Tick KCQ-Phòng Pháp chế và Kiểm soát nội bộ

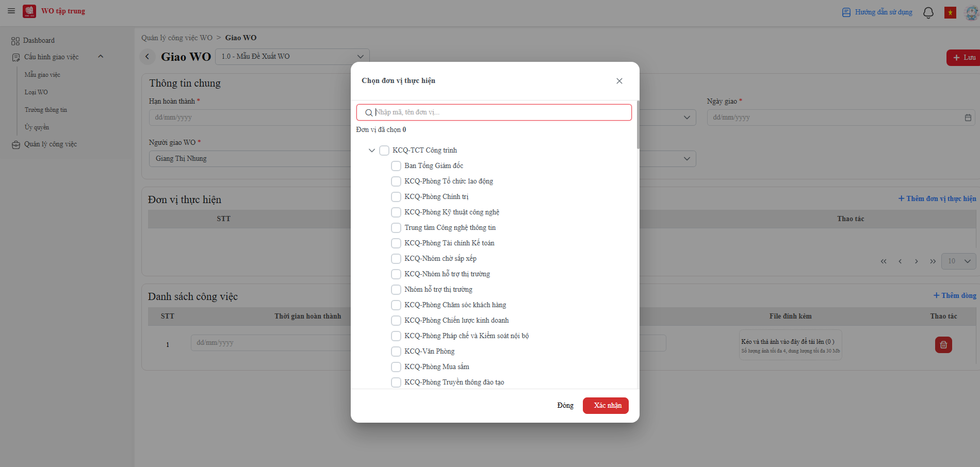[396, 336]
